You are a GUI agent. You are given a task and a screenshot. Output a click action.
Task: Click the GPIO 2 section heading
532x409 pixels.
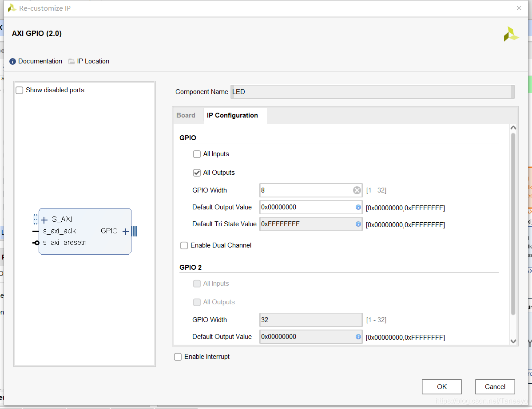(x=191, y=267)
